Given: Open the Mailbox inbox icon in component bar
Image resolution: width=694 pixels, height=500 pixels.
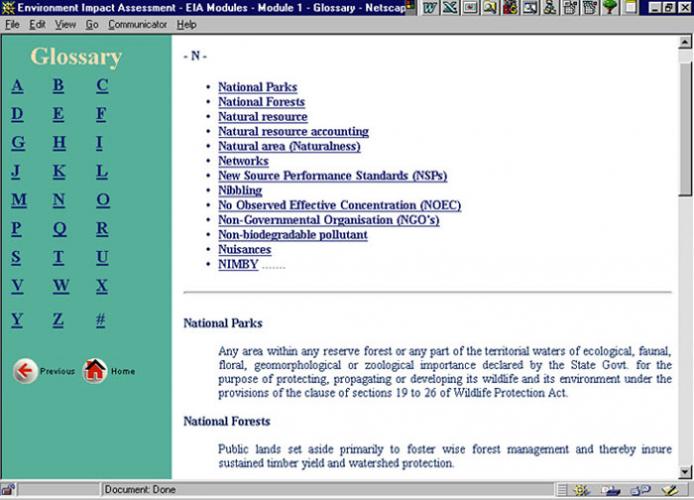Looking at the screenshot, I should (x=611, y=490).
